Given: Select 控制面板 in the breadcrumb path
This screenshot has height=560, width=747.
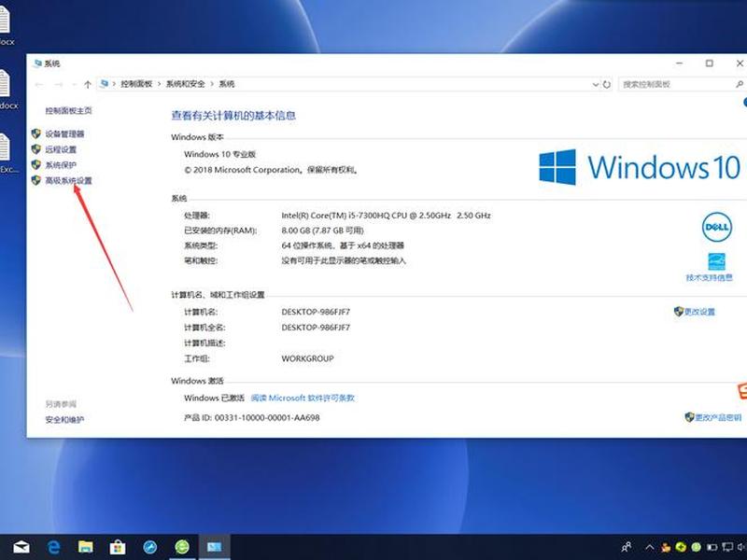Looking at the screenshot, I should [x=136, y=84].
